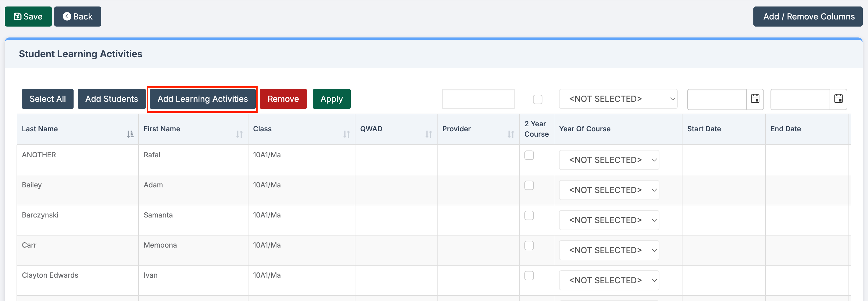Click the Student Learning Activities heading
The image size is (868, 301).
[81, 54]
